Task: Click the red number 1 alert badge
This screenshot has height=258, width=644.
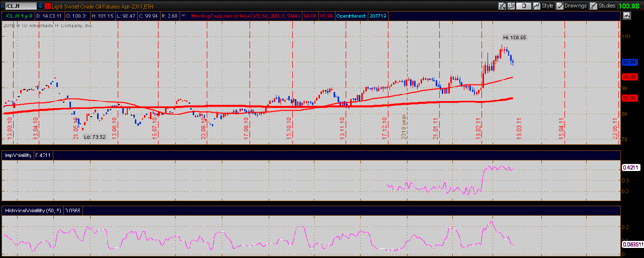Action: pos(47,6)
